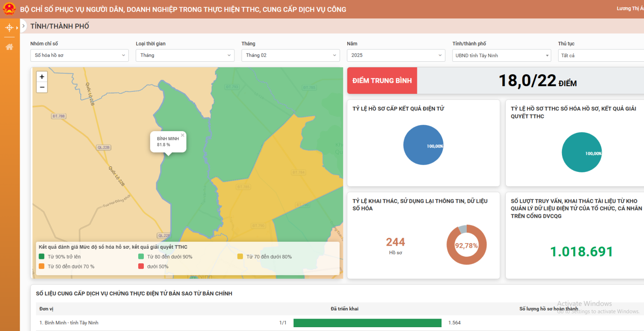Click the green progress bar for Bình Minh

click(x=368, y=323)
